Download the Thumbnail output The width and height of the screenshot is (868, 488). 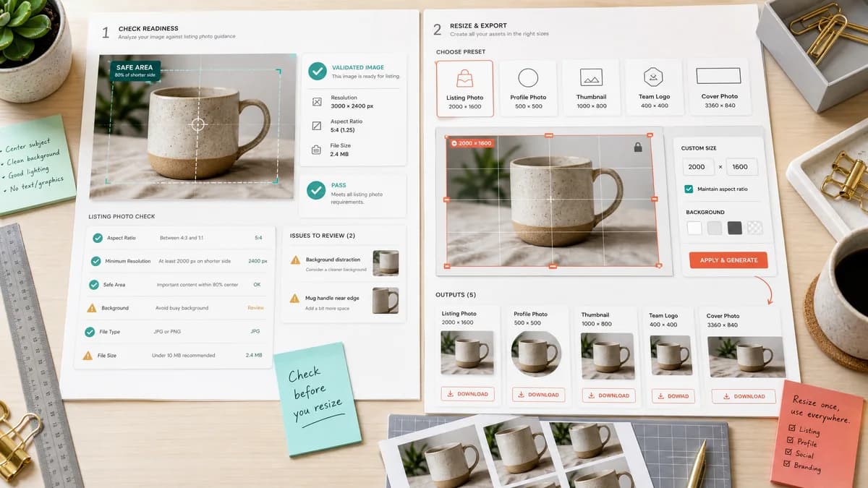pos(609,395)
